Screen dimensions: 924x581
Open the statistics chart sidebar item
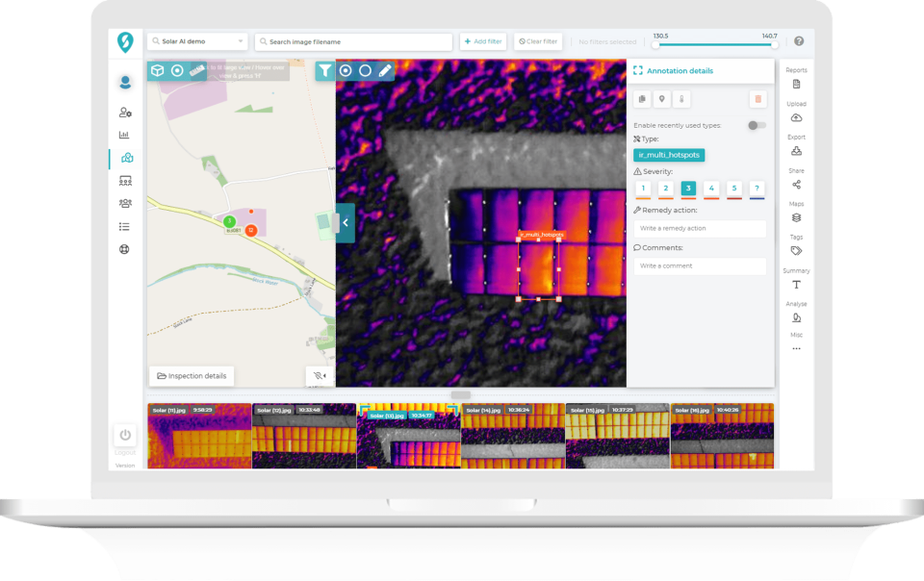(x=124, y=135)
